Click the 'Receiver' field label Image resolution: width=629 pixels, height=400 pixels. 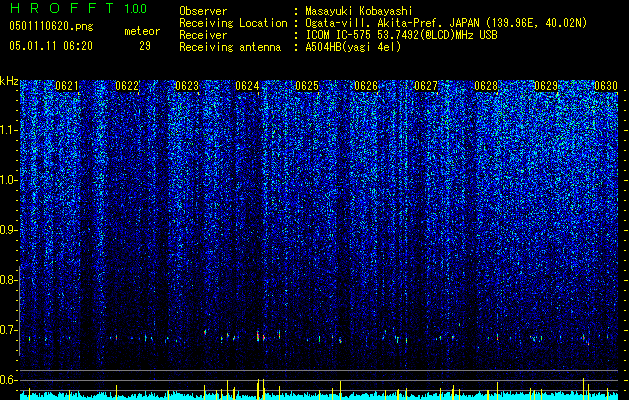pyautogui.click(x=203, y=35)
